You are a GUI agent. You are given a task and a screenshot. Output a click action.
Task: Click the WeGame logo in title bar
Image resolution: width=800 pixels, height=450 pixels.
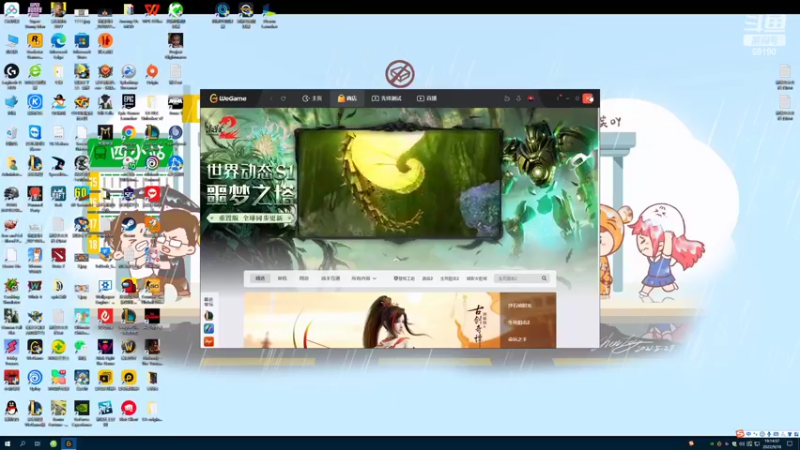[228, 98]
